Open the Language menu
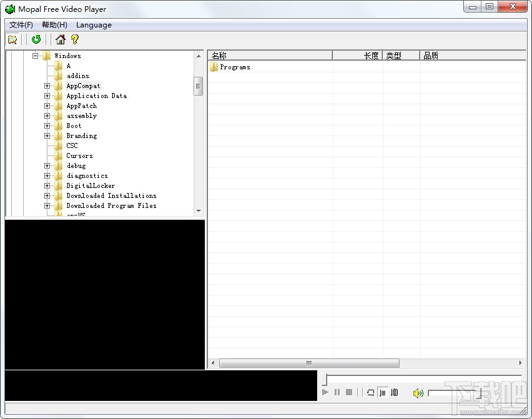The height and width of the screenshot is (419, 532). (x=94, y=25)
